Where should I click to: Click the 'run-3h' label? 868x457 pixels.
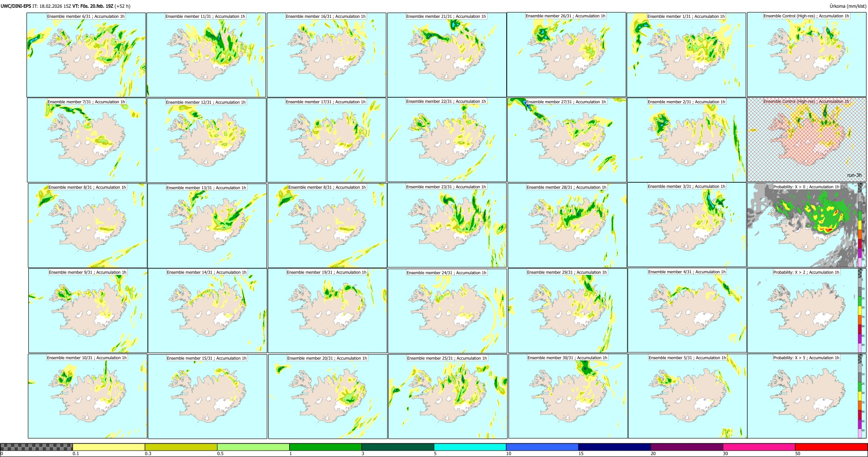pos(854,175)
